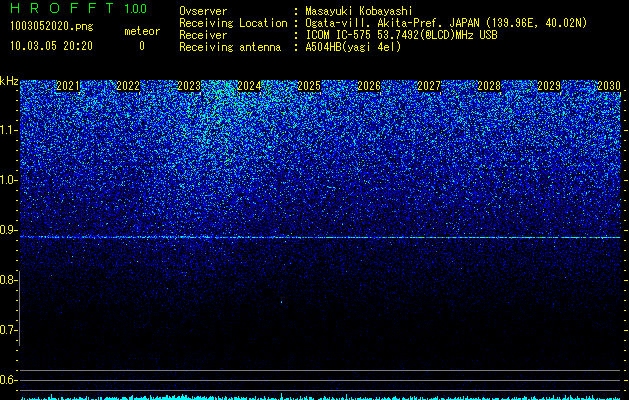
Task: Click the 0.9 kHz axis label
Action: tap(8, 230)
